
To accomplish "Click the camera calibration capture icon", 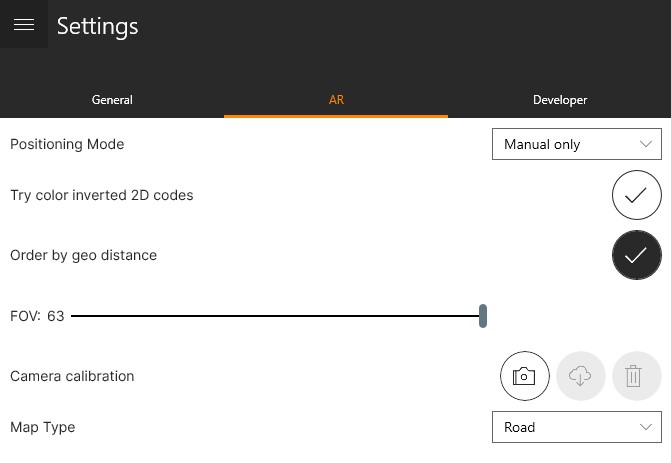I will (524, 376).
